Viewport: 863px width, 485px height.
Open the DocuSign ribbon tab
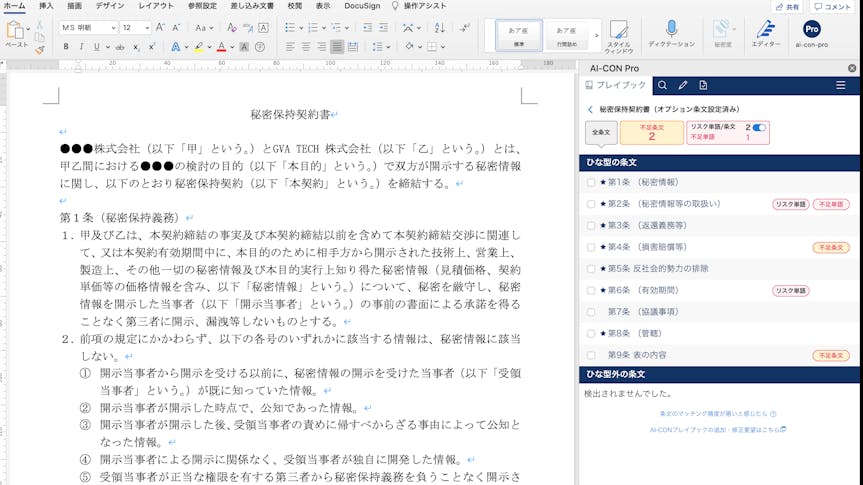(362, 6)
